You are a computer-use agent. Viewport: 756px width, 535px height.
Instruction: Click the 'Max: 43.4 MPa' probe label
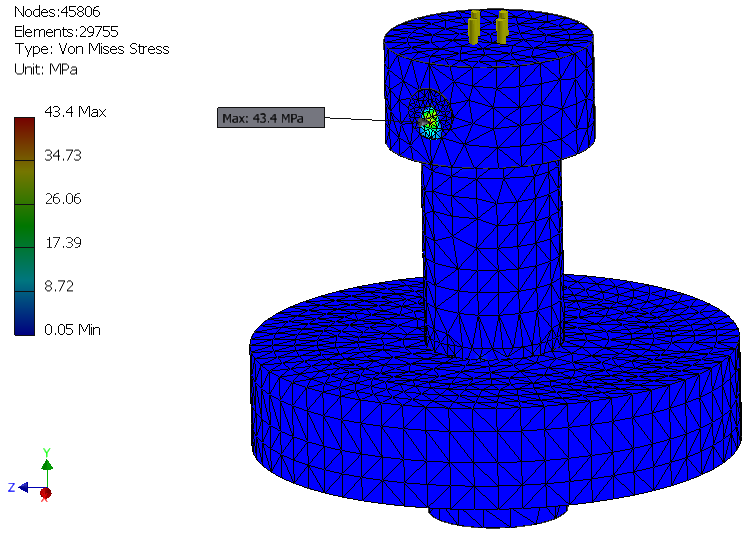coord(271,118)
